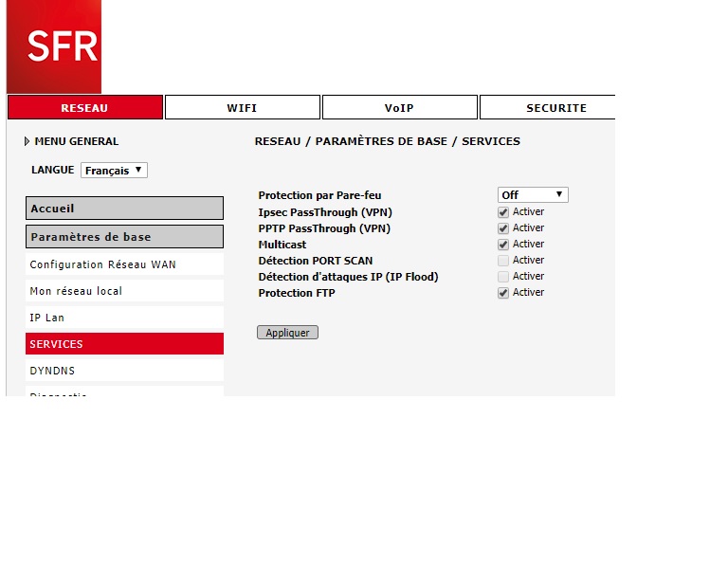This screenshot has width=728, height=582.
Task: Enable Détection d'attaques IP Flood checkbox
Action: click(503, 277)
